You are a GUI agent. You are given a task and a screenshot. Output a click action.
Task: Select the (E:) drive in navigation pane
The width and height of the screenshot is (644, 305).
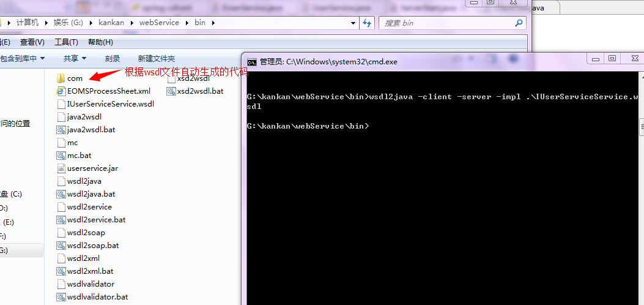click(8, 222)
